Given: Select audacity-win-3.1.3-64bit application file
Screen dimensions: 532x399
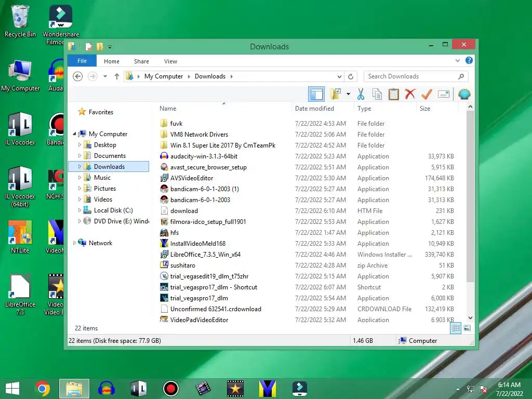Looking at the screenshot, I should pos(204,156).
